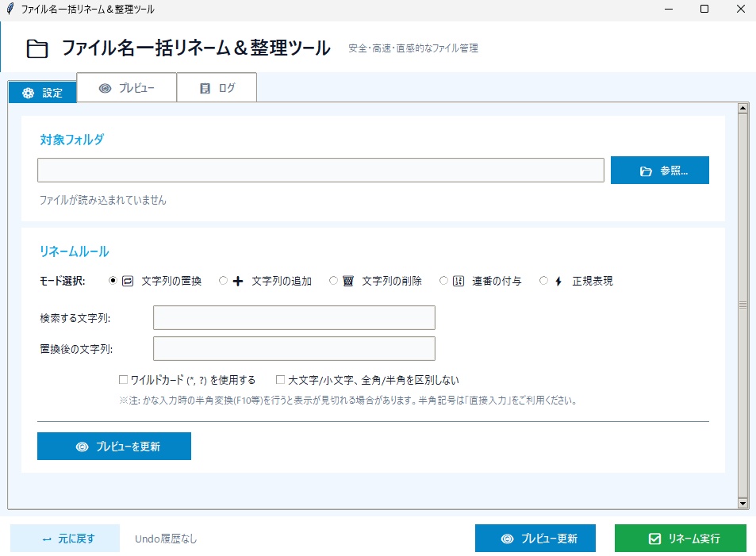Focus the 検索する文字列 input field
The height and width of the screenshot is (556, 756).
294,318
